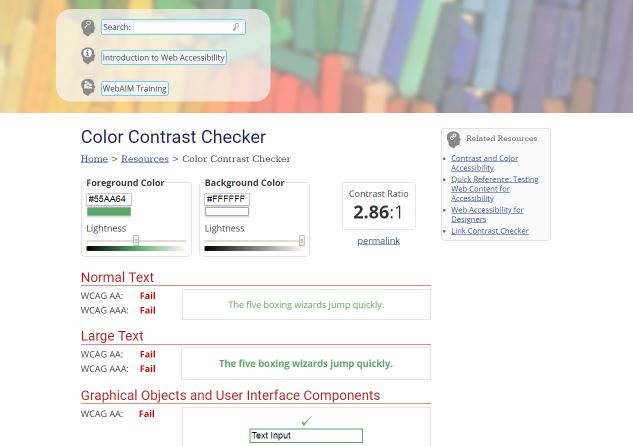Image resolution: width=633 pixels, height=446 pixels.
Task: Click the Related Resources link-head icon
Action: 453,140
